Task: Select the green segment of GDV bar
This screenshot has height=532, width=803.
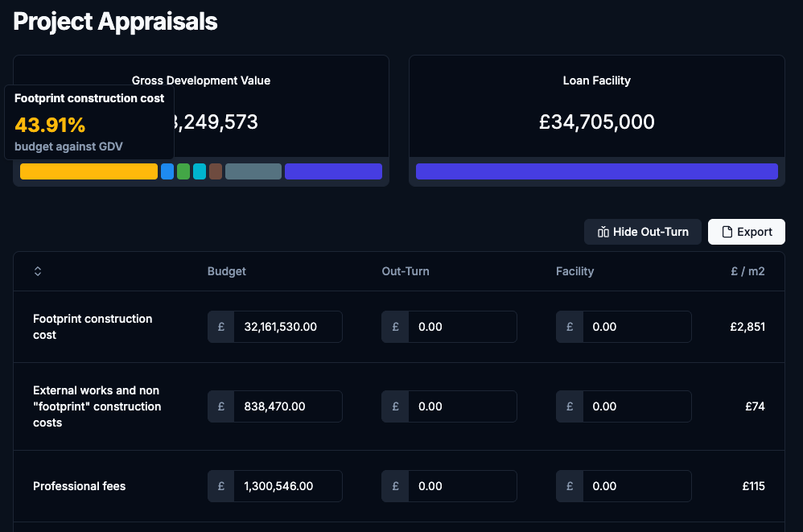Action: click(183, 171)
